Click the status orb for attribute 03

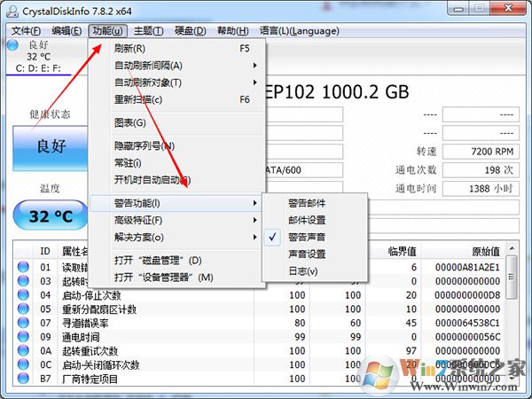pos(23,281)
